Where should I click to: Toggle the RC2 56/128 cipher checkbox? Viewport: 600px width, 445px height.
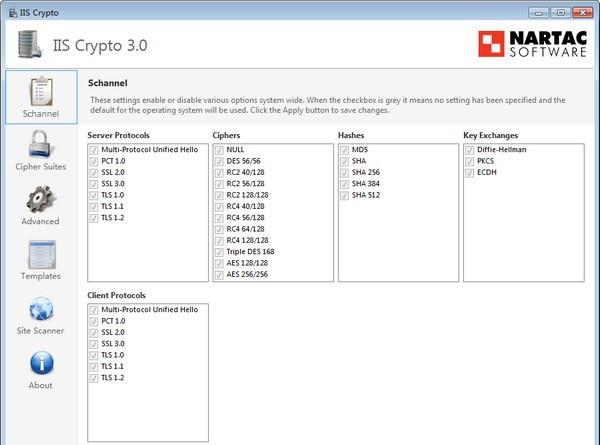(219, 184)
